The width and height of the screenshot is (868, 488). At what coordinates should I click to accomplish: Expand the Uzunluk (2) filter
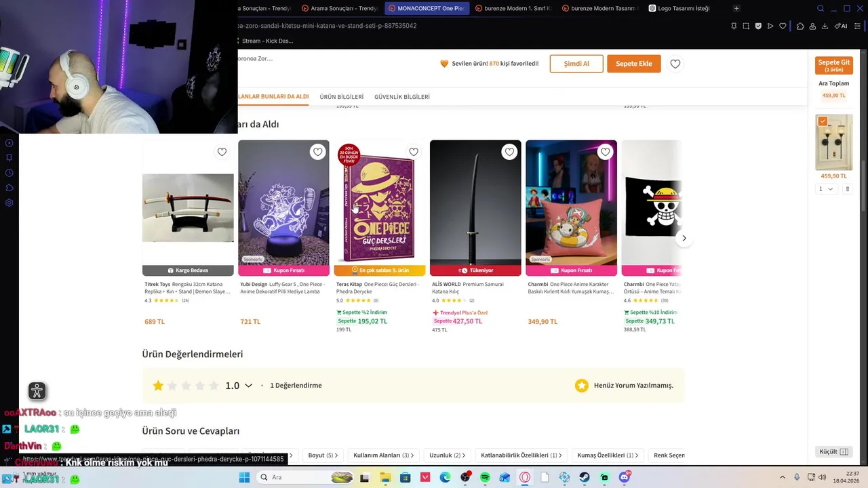(448, 455)
